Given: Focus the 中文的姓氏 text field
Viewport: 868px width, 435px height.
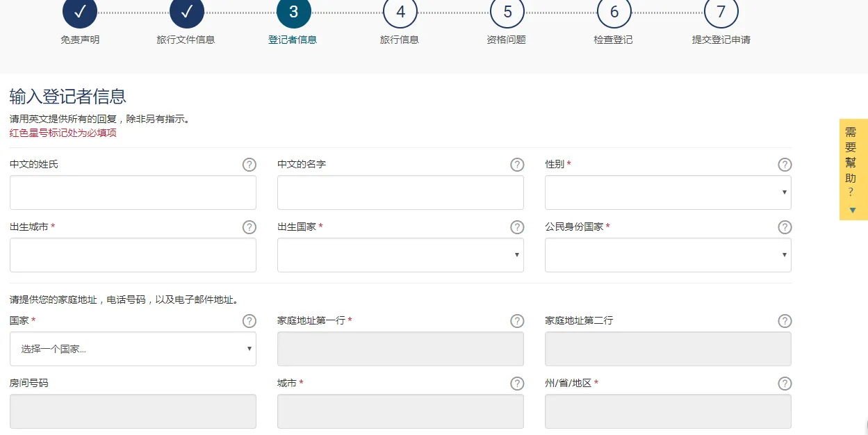Looking at the screenshot, I should tap(133, 192).
